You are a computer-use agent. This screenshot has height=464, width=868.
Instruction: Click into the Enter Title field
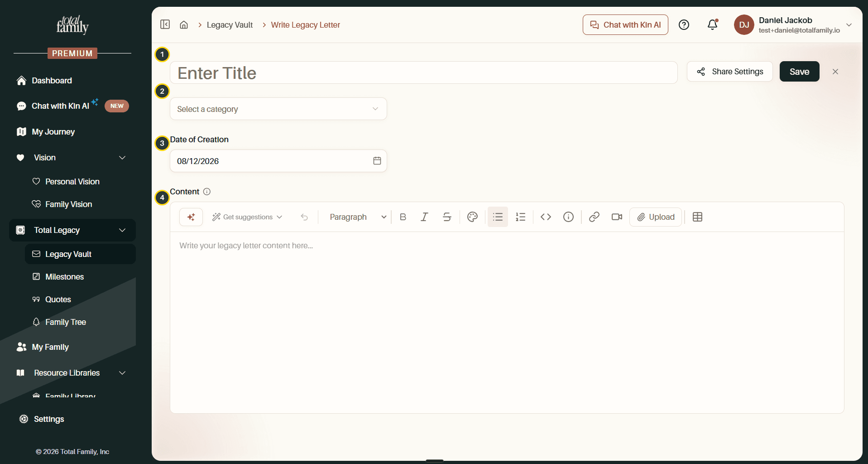(423, 72)
